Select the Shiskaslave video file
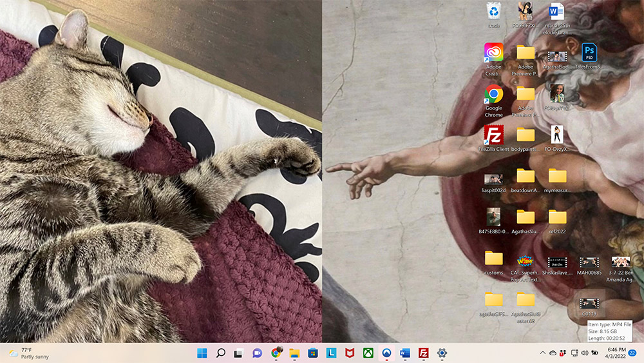Image resolution: width=644 pixels, height=363 pixels. tap(557, 262)
